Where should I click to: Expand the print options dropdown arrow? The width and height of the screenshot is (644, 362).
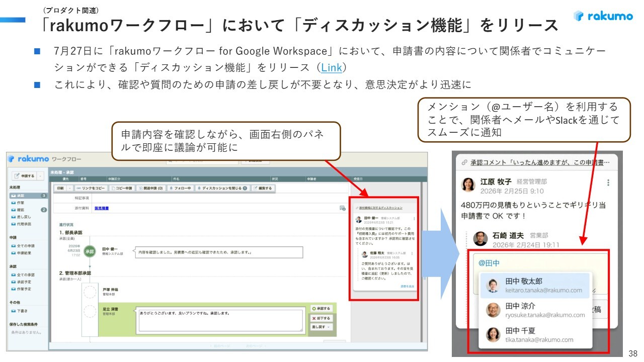click(69, 188)
